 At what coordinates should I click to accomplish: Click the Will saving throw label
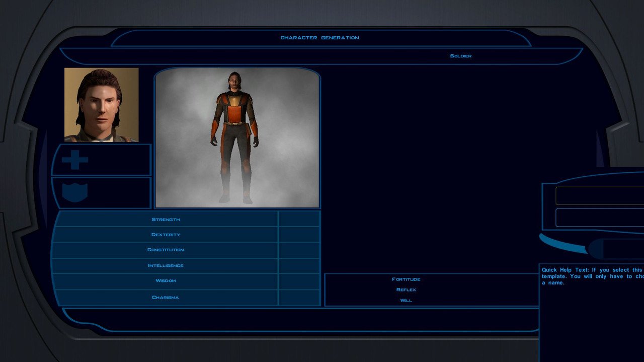click(406, 301)
